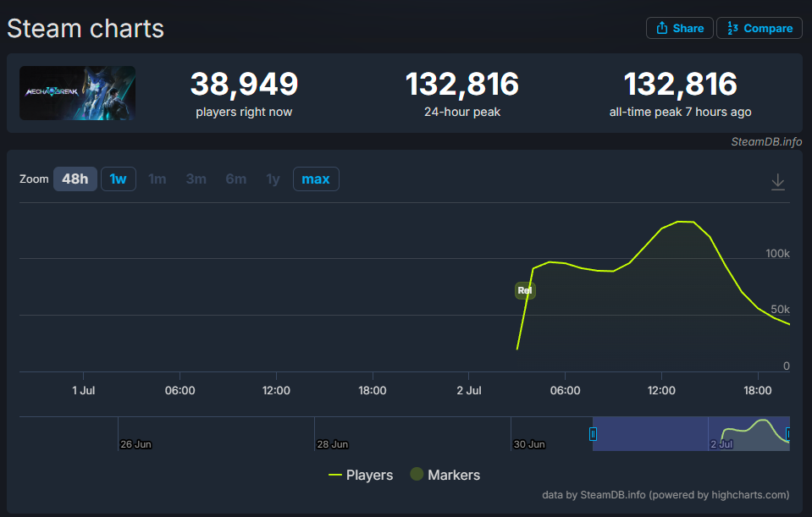Switch zoom to 1w
812x517 pixels.
(118, 179)
